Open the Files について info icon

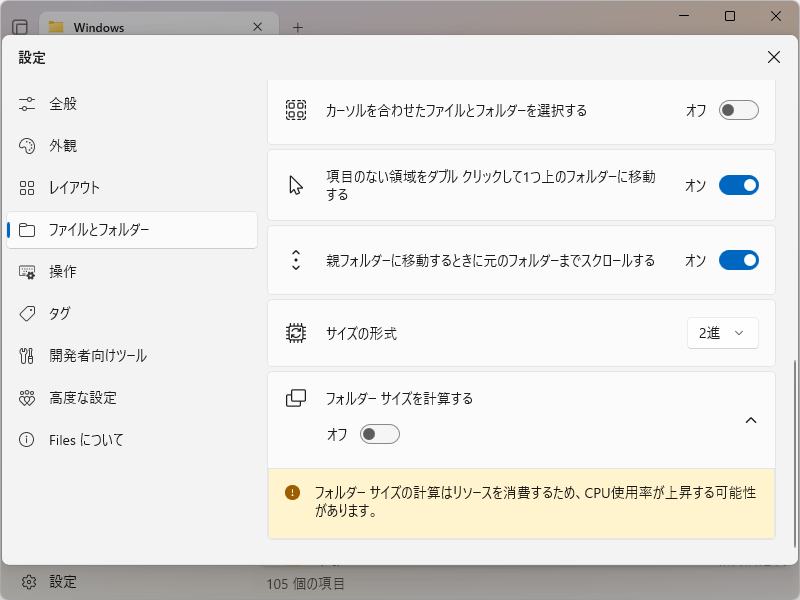click(x=28, y=439)
